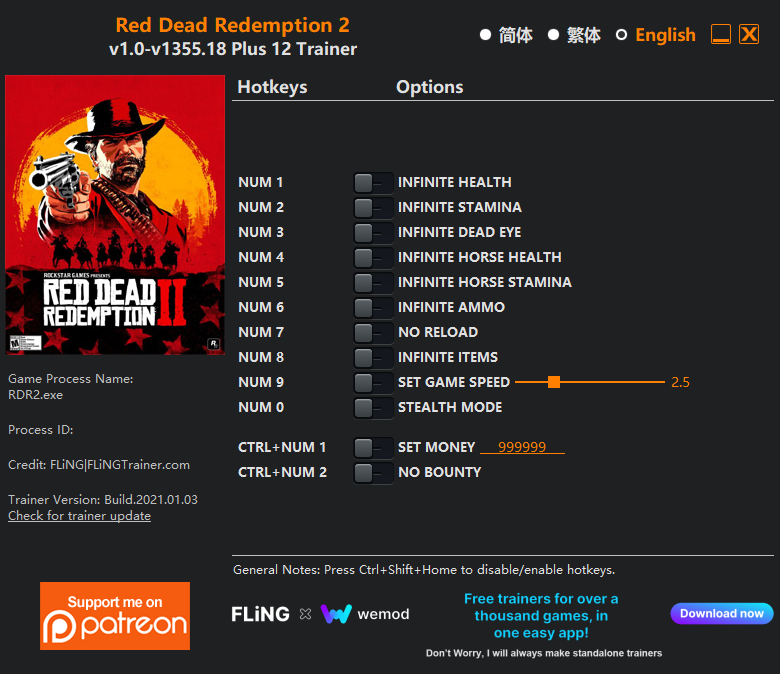Turn on Infinite Dead Eye
This screenshot has width=780, height=674.
(373, 232)
